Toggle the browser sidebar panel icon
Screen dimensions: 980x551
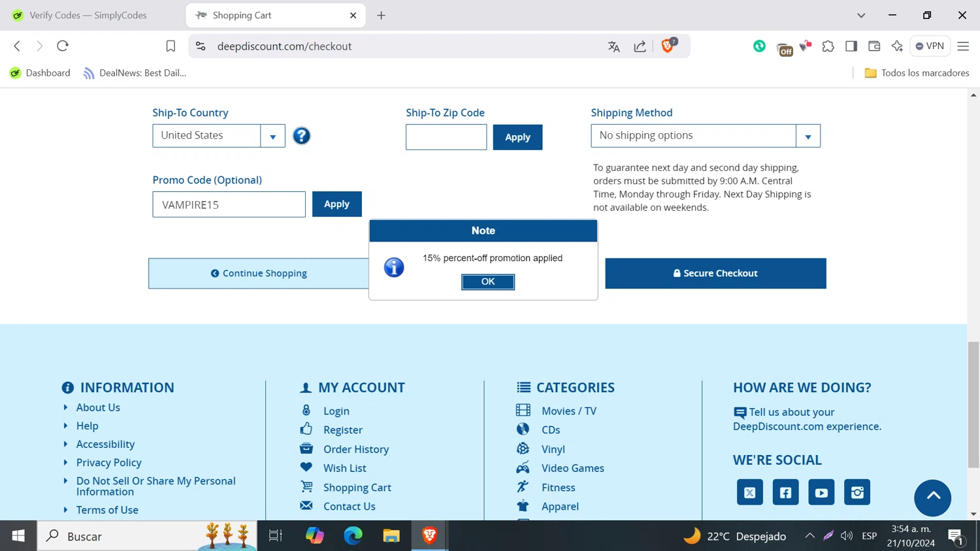[x=851, y=46]
